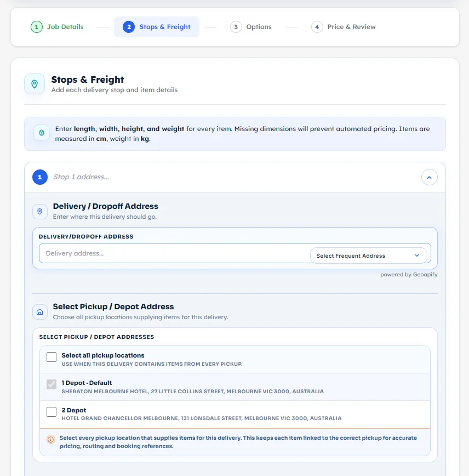The width and height of the screenshot is (469, 476).
Task: Click the Select Pickup / Depot Address heading
Action: 113,307
